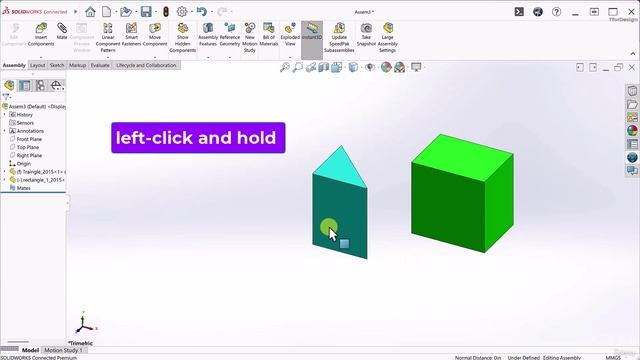Open ConfigurationManager tab icon

(40, 85)
